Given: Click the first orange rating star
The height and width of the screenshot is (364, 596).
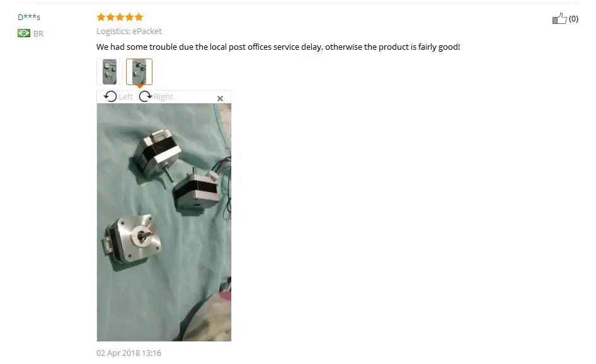Looking at the screenshot, I should pyautogui.click(x=101, y=17).
